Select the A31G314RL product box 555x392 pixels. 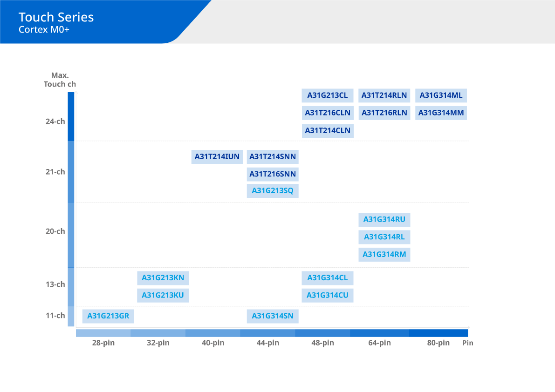tap(384, 237)
